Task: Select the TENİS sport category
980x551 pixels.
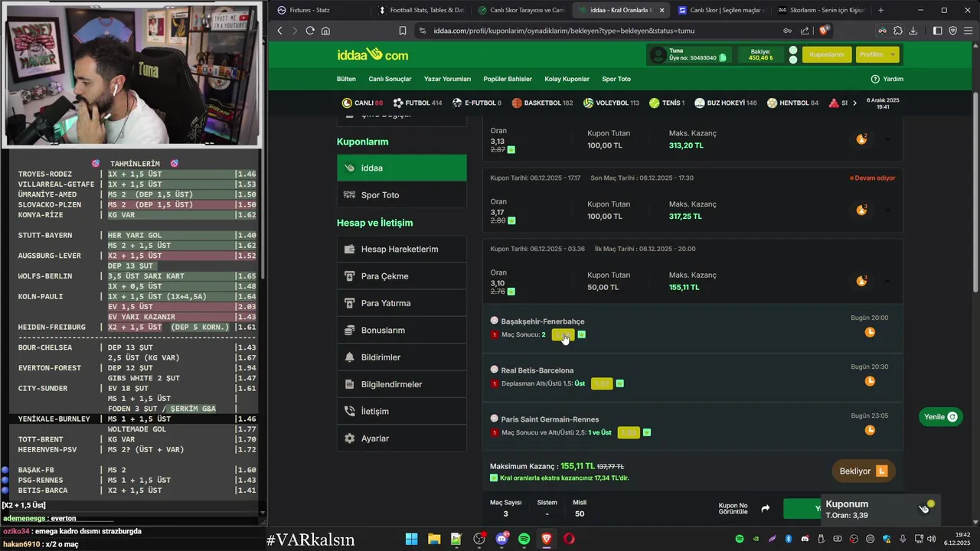Action: [x=666, y=103]
